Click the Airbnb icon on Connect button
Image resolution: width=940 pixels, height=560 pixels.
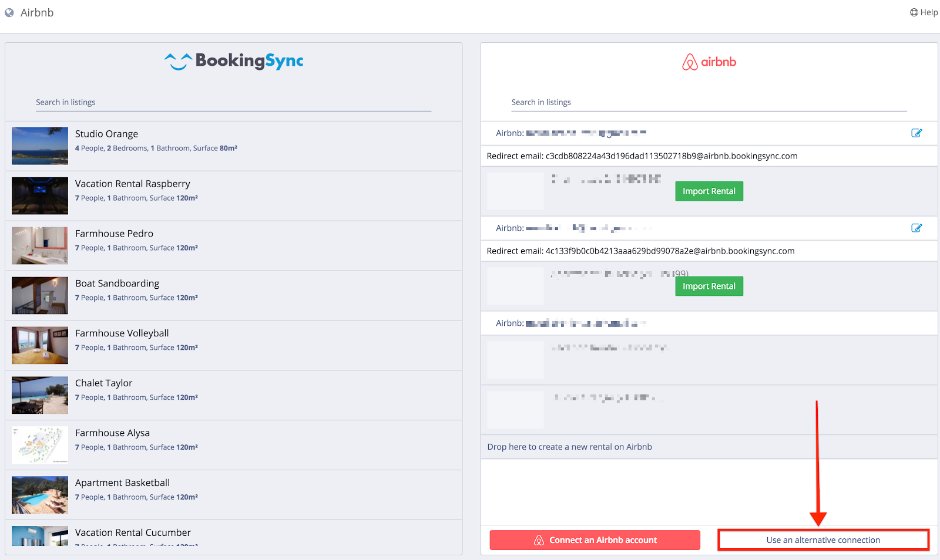click(x=539, y=540)
